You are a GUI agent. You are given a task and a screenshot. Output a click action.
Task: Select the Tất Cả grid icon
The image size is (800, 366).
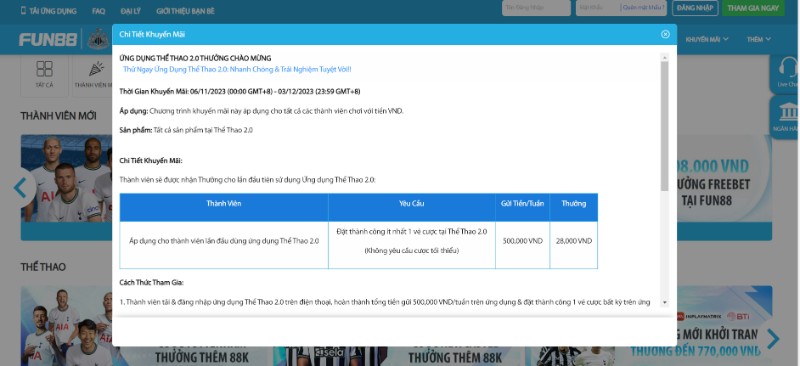pos(44,69)
